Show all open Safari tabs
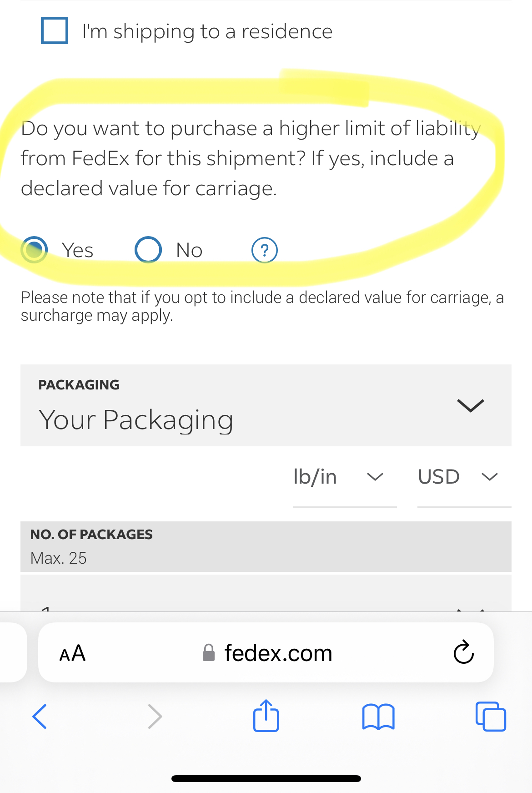This screenshot has height=793, width=532. 491,717
